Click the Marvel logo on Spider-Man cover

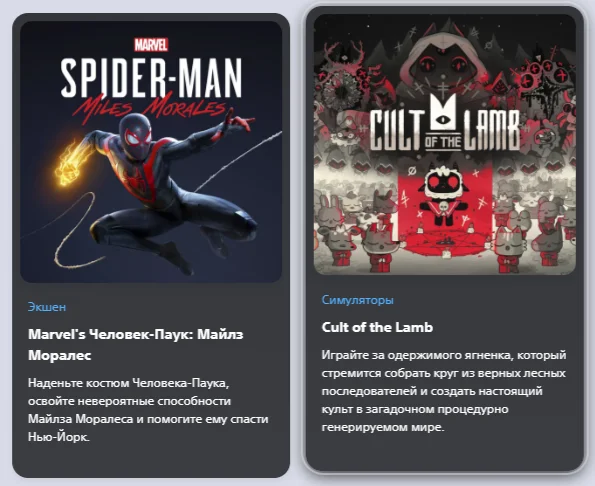tap(151, 45)
